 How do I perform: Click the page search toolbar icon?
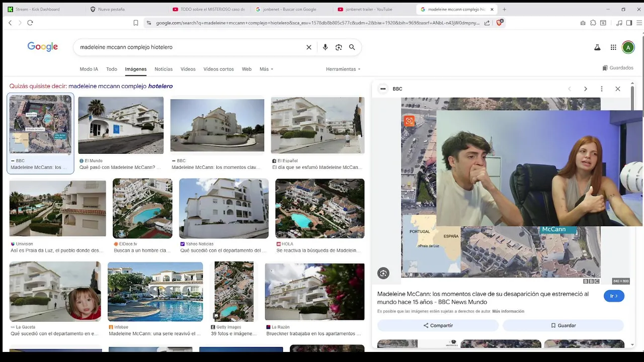click(603, 23)
